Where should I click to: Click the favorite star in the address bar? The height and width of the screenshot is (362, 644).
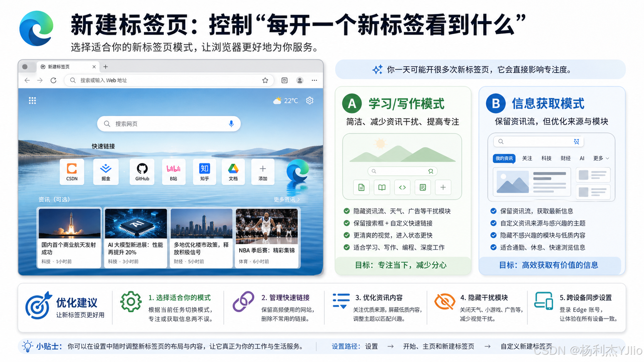[x=265, y=80]
